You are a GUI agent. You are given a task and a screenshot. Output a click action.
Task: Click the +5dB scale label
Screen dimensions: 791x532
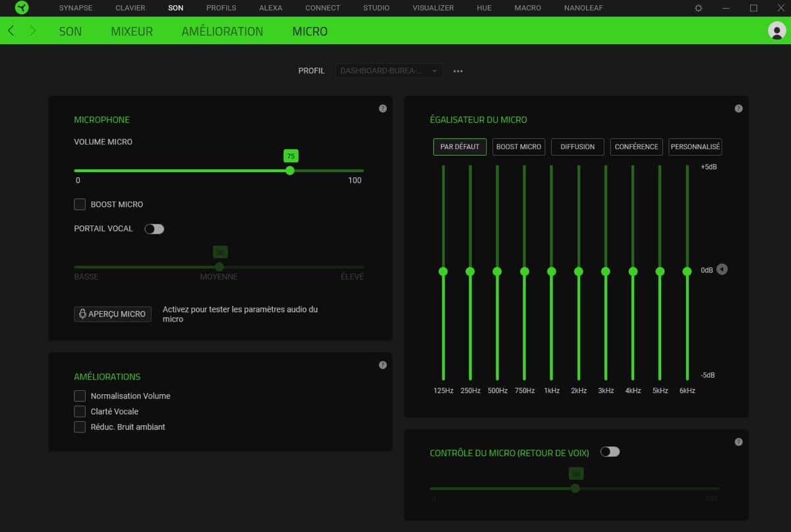[x=709, y=167]
